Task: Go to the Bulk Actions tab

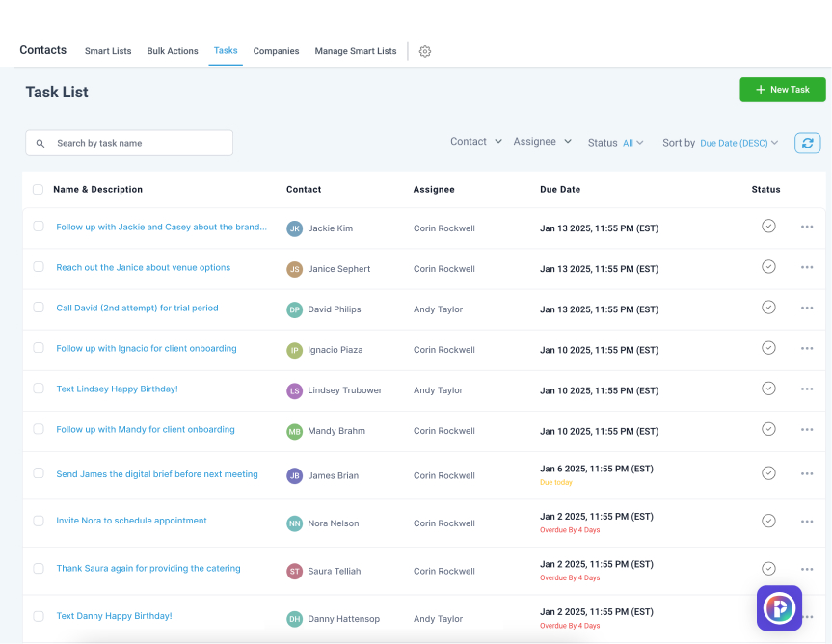Action: coord(173,51)
